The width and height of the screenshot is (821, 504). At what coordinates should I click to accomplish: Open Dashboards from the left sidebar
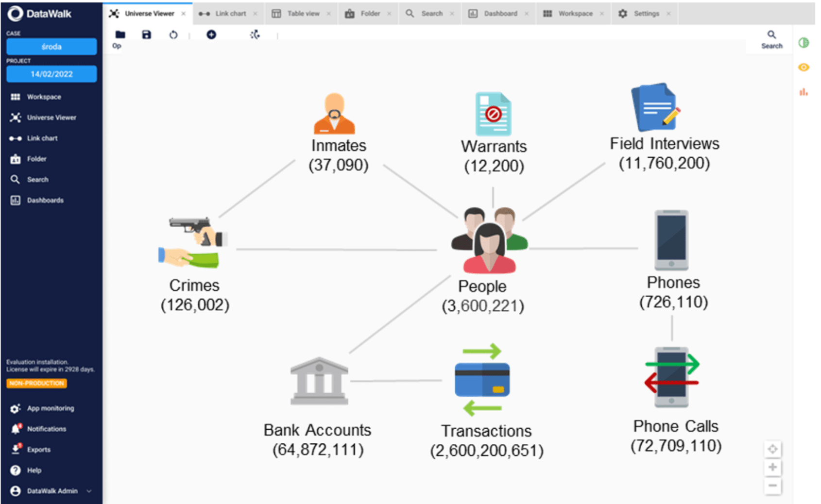coord(45,200)
